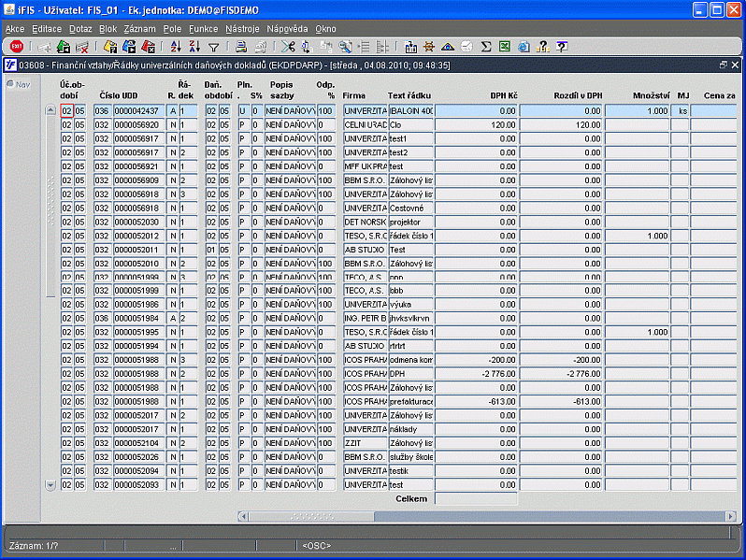Viewport: 746px width, 560px height.
Task: Click the scissors cut icon
Action: (288, 46)
